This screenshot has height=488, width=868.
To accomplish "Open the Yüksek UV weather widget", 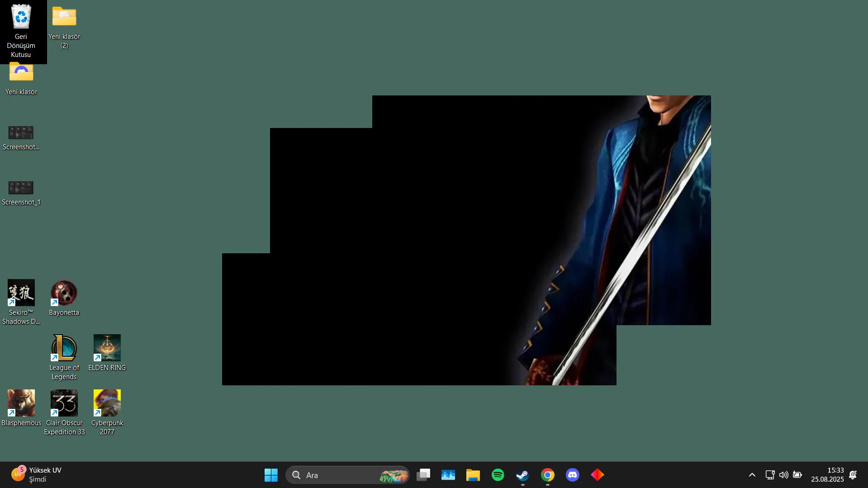I will pos(37,475).
